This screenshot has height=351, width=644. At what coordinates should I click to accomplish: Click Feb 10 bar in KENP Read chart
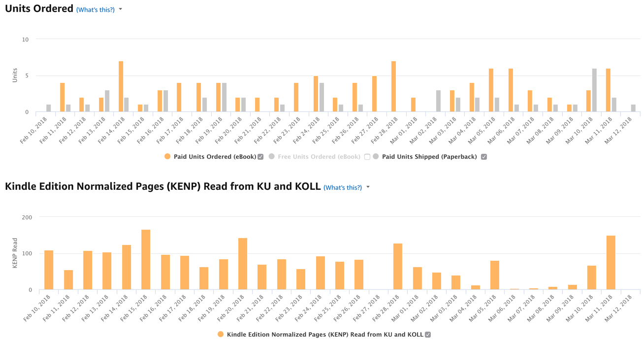(49, 270)
